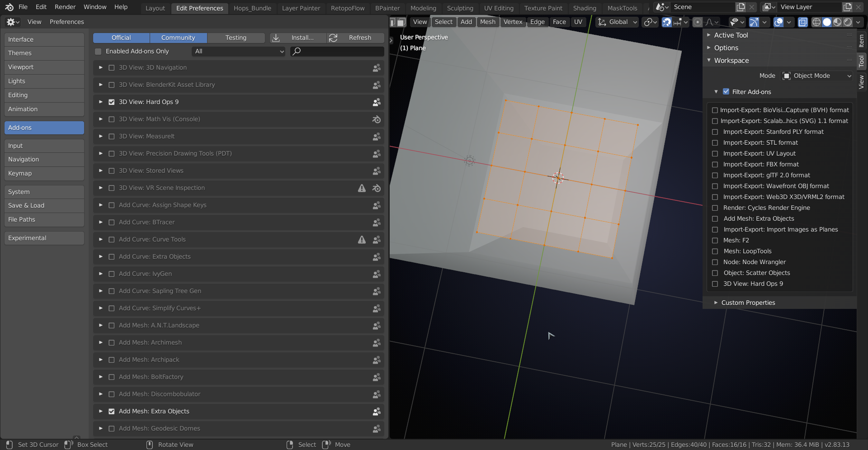
Task: Open the Keymap preferences section
Action: pos(44,174)
